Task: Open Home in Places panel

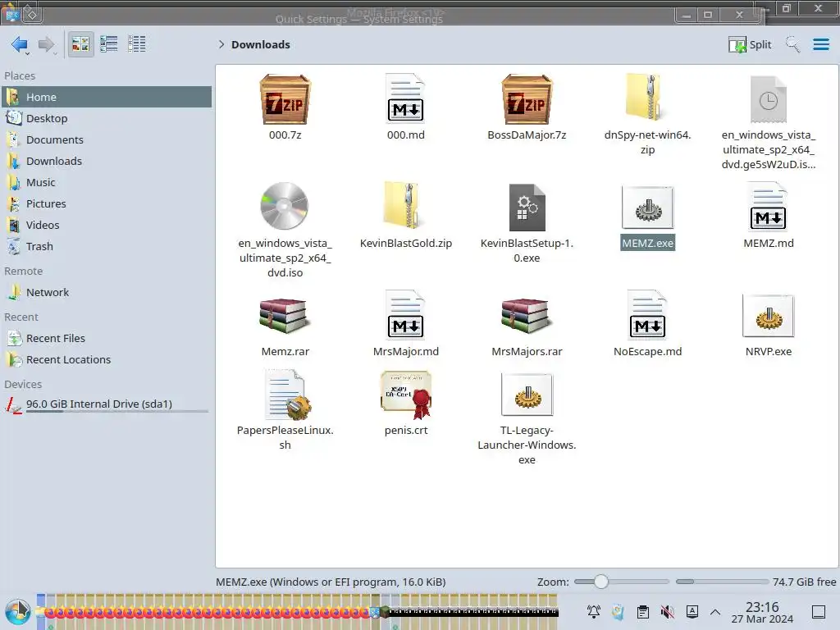Action: pos(107,97)
